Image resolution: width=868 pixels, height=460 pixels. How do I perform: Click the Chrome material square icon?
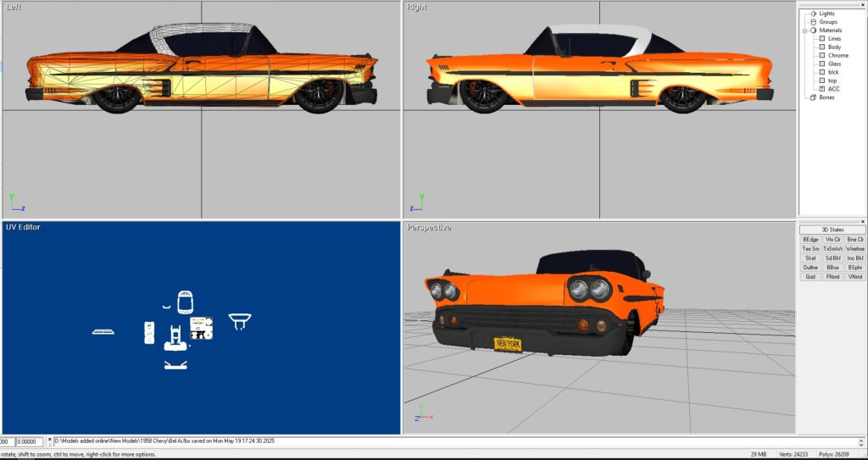pyautogui.click(x=821, y=55)
